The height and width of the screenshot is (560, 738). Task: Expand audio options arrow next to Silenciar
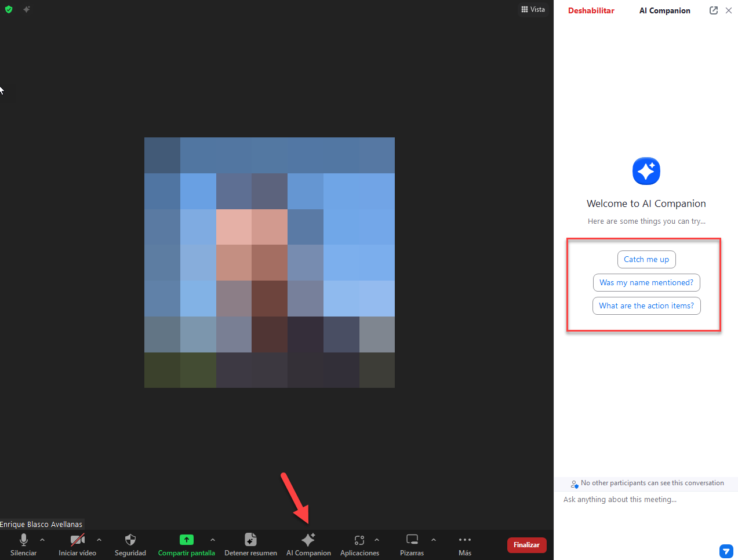click(x=42, y=540)
